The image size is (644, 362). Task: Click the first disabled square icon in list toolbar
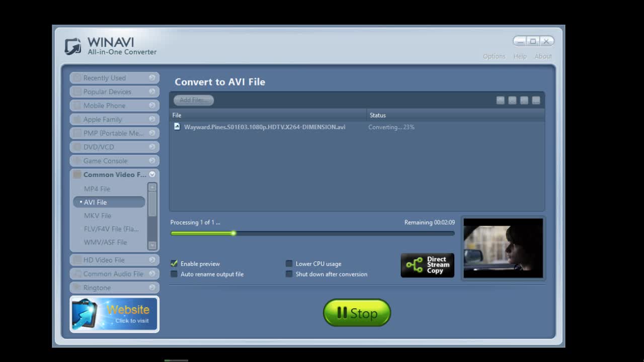500,100
